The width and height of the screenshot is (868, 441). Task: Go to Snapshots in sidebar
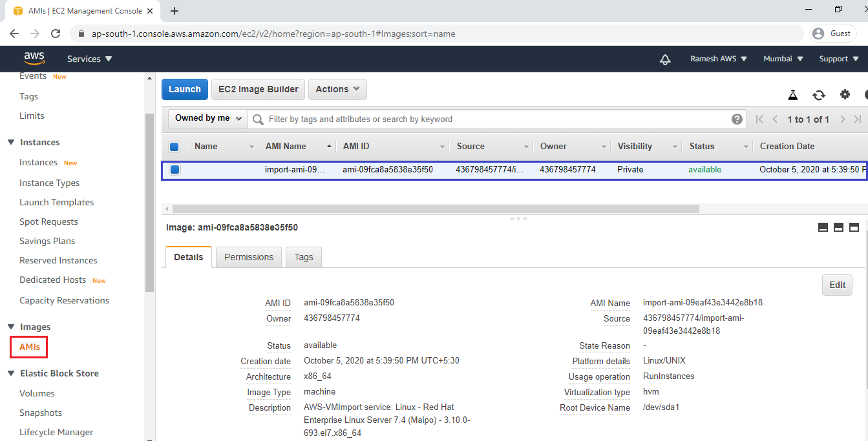(x=41, y=413)
